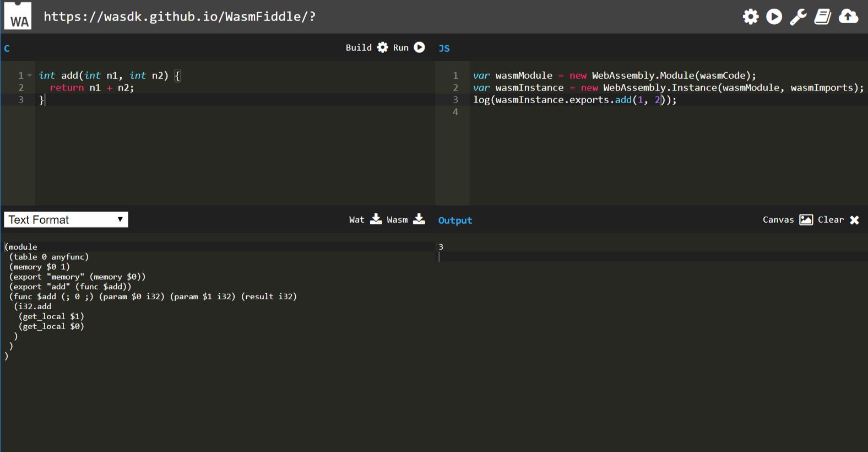
Task: Click the Clear X icon
Action: (854, 220)
